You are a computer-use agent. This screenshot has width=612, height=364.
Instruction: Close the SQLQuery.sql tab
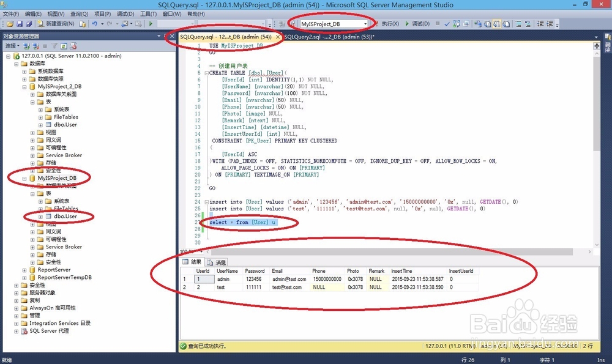pos(278,37)
